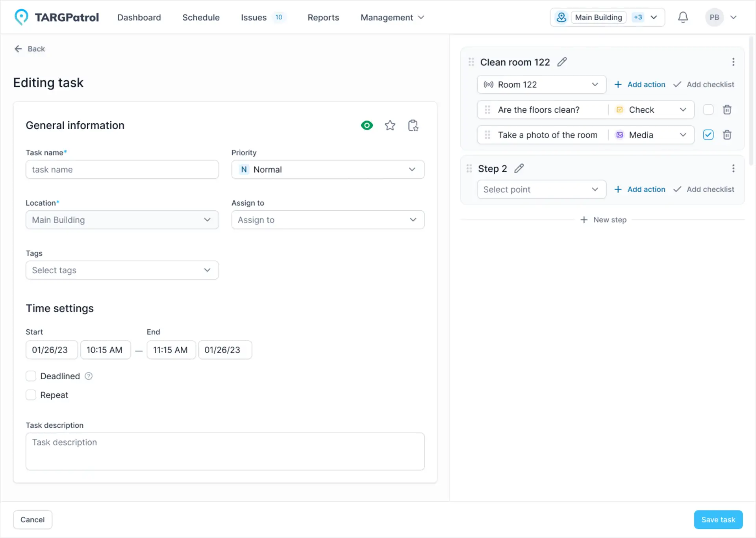Open the Schedule page

(201, 17)
